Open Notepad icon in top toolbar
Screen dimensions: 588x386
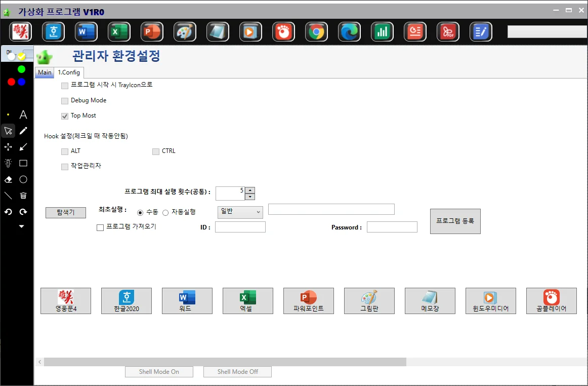[x=218, y=31]
